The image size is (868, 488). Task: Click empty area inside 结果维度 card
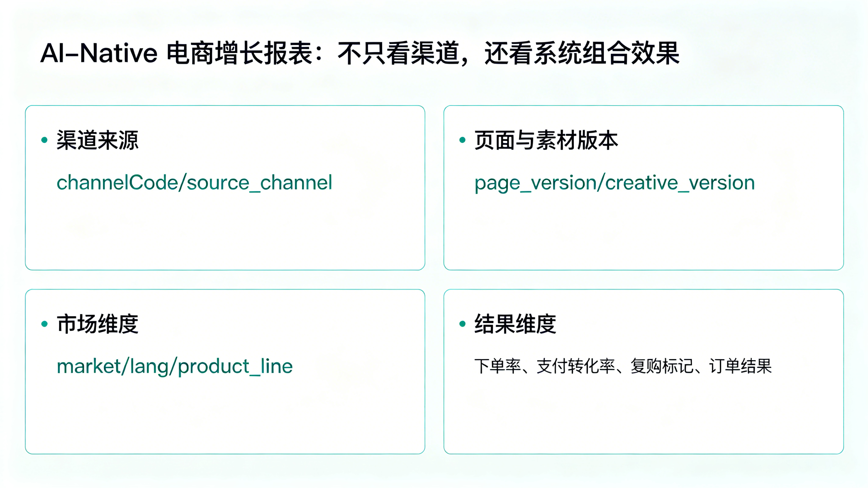click(x=644, y=418)
